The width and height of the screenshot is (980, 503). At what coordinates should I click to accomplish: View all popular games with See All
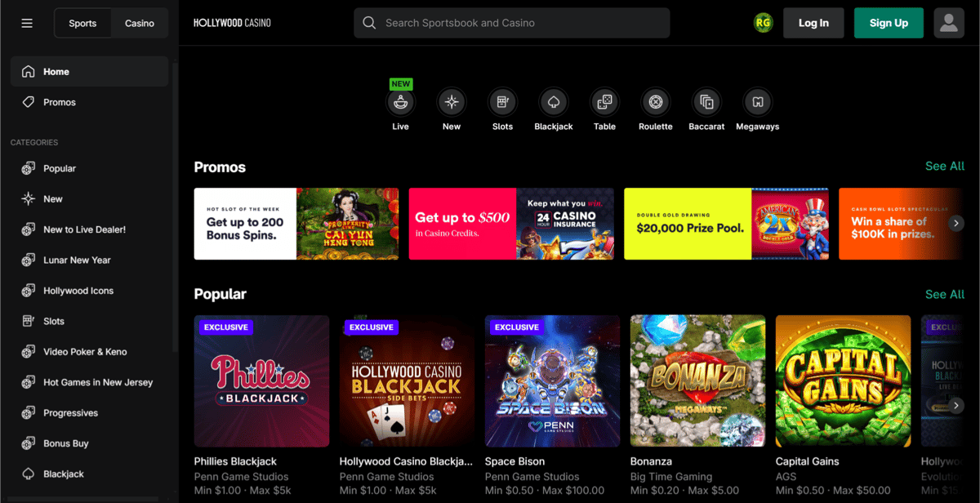[x=945, y=294]
